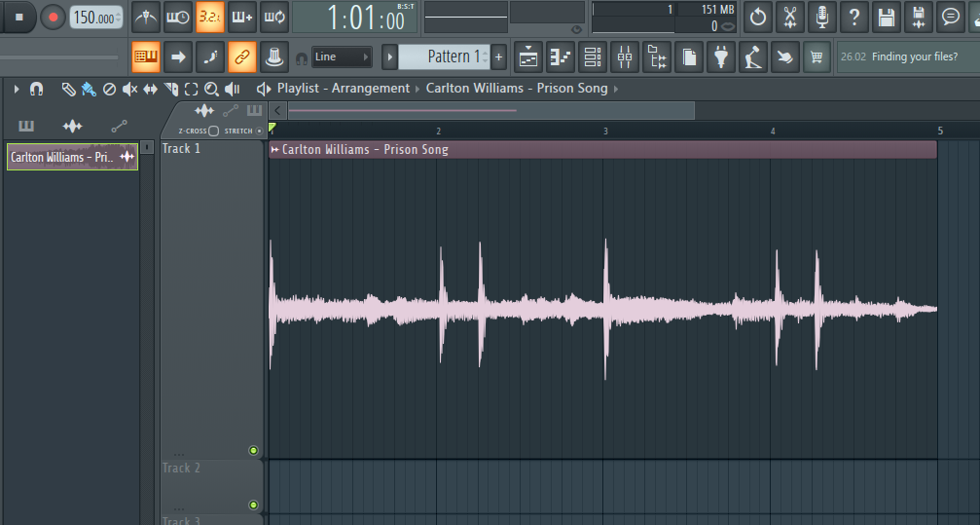Click Carlton Williams - Prison Song breadcrumb
The image size is (980, 525).
tap(517, 89)
